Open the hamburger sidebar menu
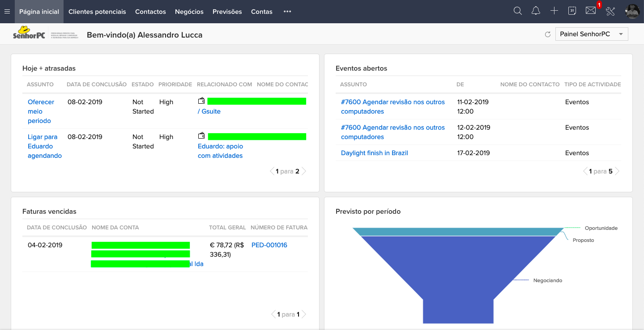 pos(7,12)
